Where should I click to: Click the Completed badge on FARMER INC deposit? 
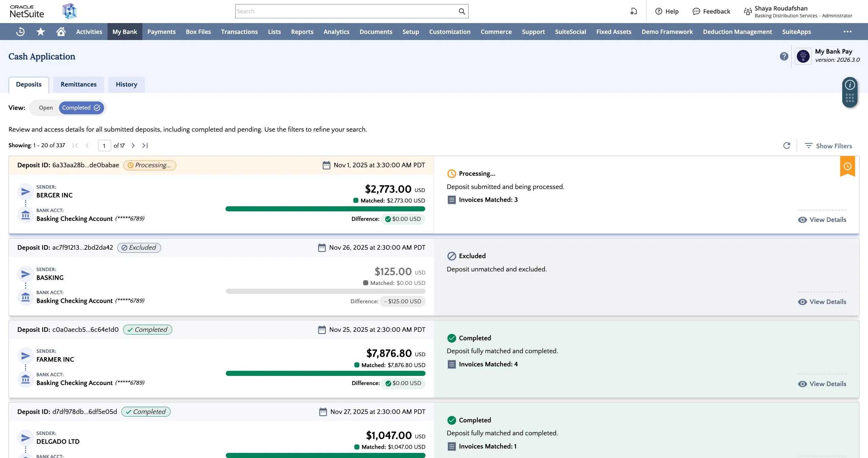tap(147, 330)
